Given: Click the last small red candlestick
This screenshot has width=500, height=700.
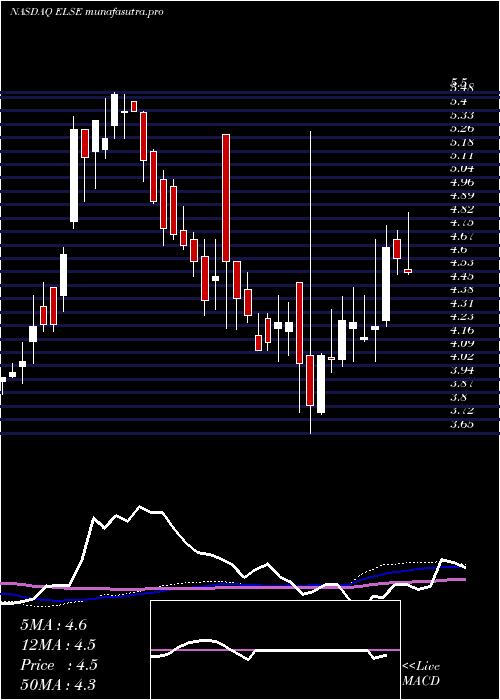Looking at the screenshot, I should pyautogui.click(x=408, y=271).
